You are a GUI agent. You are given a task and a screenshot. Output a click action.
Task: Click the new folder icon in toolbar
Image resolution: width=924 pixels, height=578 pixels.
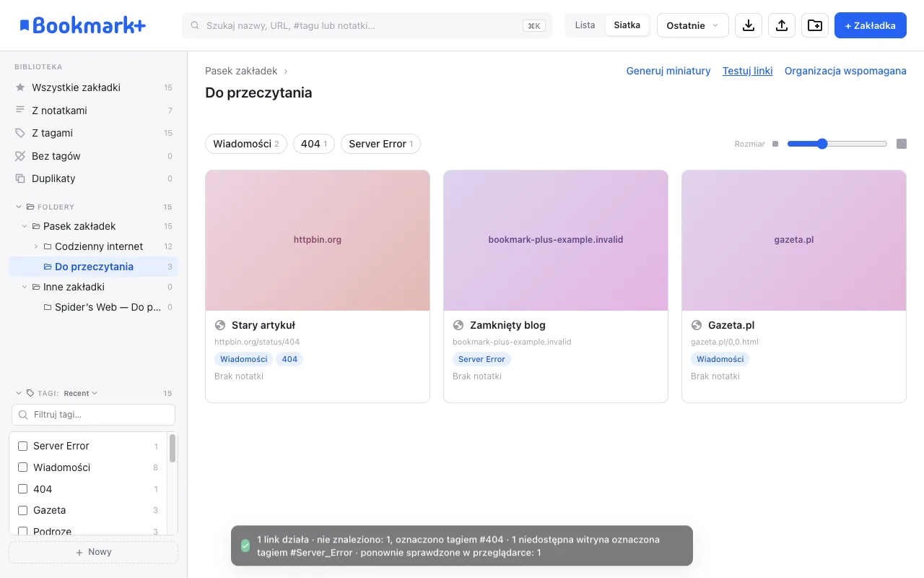pyautogui.click(x=815, y=25)
